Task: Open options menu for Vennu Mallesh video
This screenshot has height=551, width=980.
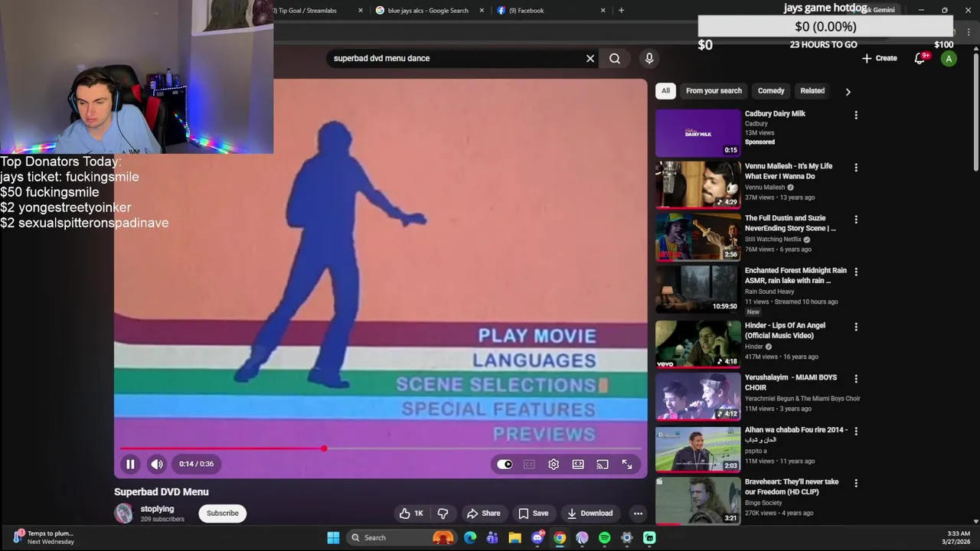Action: (x=856, y=168)
